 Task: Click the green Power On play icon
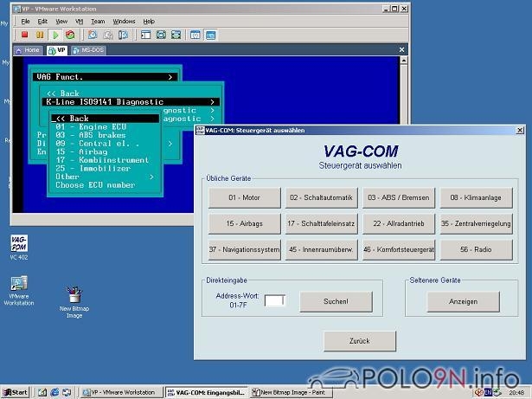coord(55,35)
